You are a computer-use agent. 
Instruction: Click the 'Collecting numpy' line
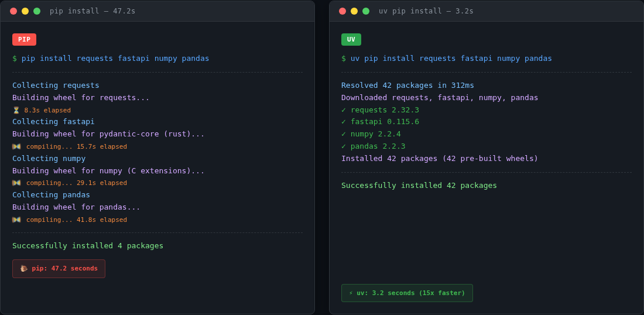[x=49, y=158]
